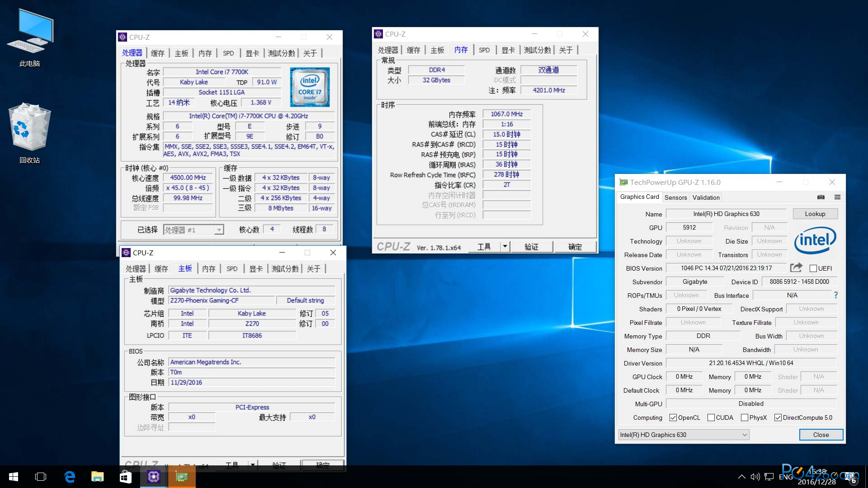
Task: Click the GPU-Z taskbar icon
Action: (x=182, y=477)
